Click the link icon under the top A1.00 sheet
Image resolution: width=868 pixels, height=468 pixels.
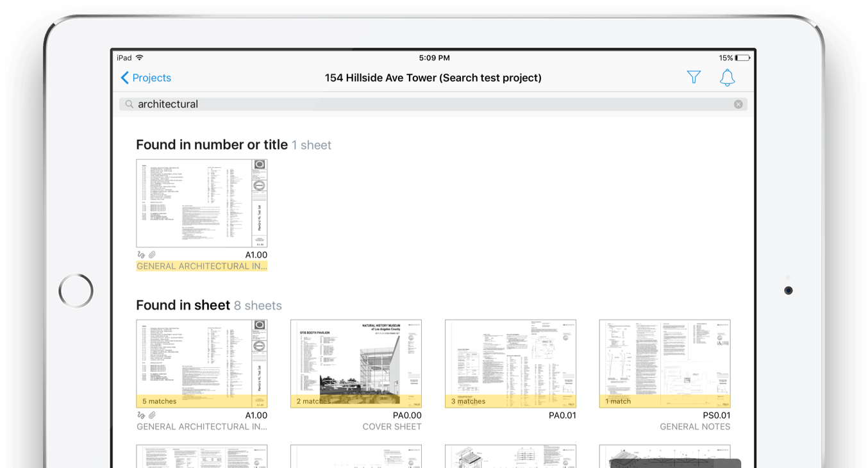tap(141, 255)
